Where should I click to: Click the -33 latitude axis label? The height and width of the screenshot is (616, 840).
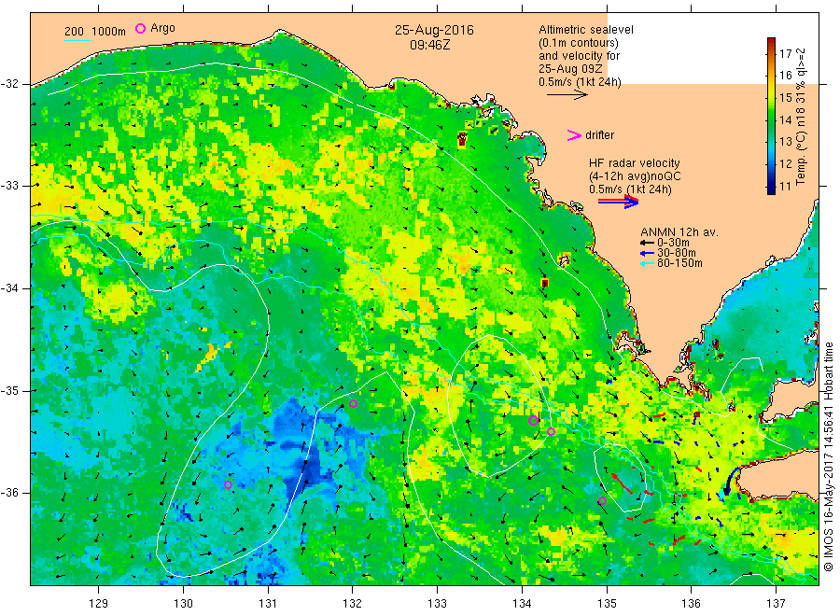tap(9, 186)
